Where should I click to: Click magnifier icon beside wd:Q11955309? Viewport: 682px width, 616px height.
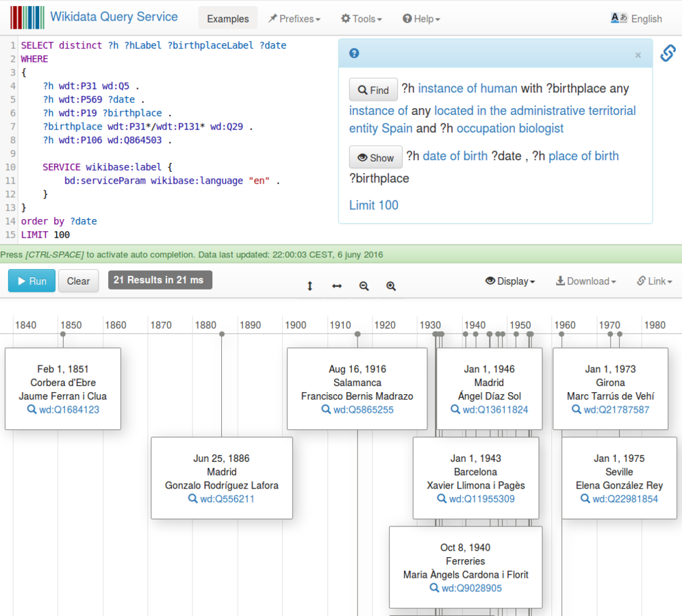(x=442, y=498)
